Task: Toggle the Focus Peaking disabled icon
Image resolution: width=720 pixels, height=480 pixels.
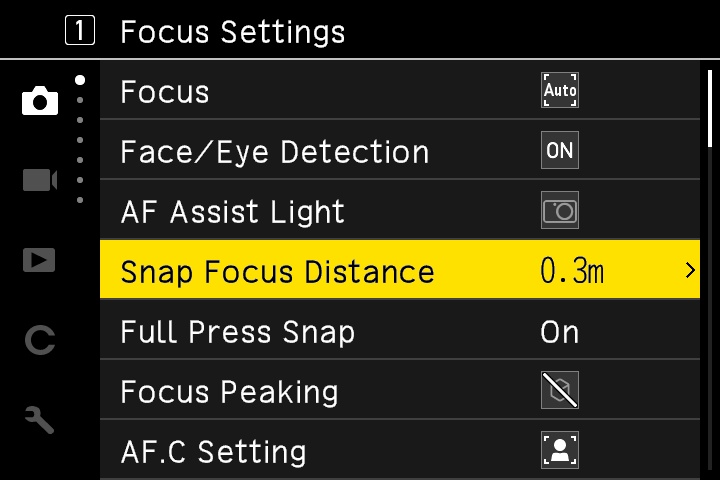Action: (560, 390)
